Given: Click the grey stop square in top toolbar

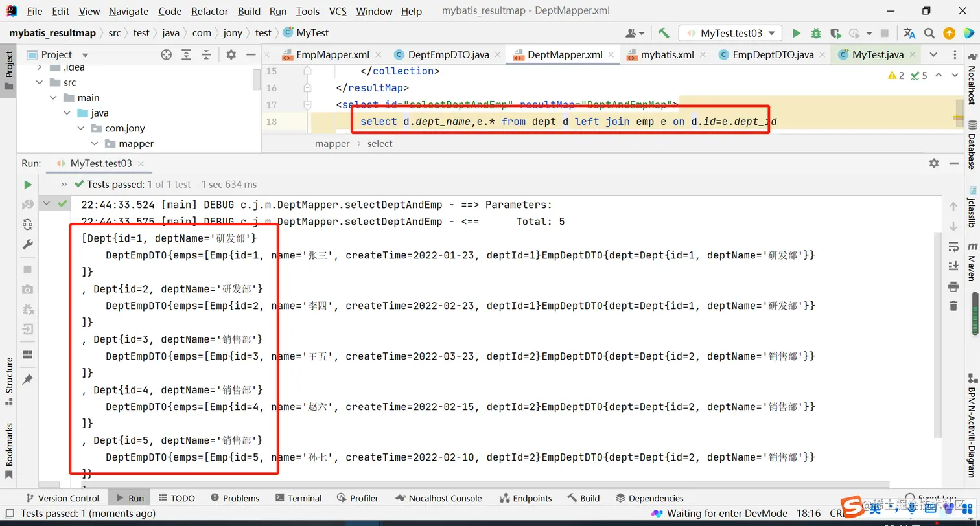Looking at the screenshot, I should coord(885,33).
